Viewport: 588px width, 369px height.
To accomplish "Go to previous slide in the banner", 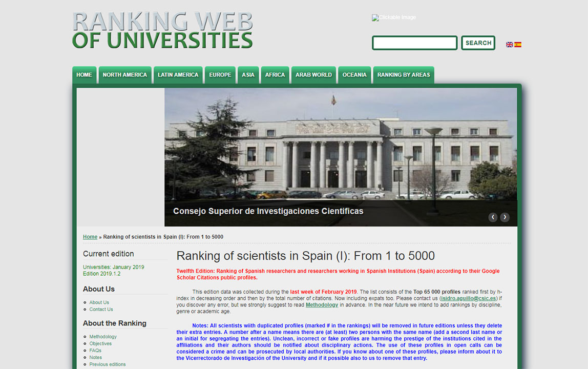I will 493,217.
